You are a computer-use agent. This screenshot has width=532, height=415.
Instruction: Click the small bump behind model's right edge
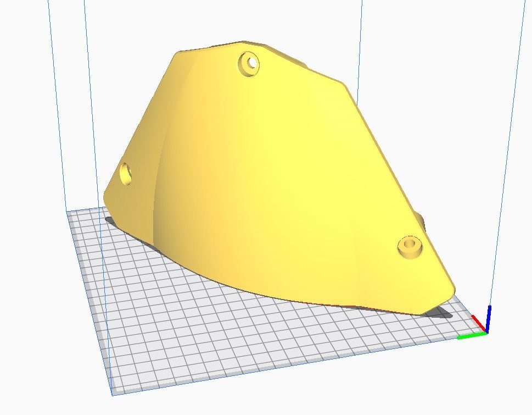tap(422, 221)
